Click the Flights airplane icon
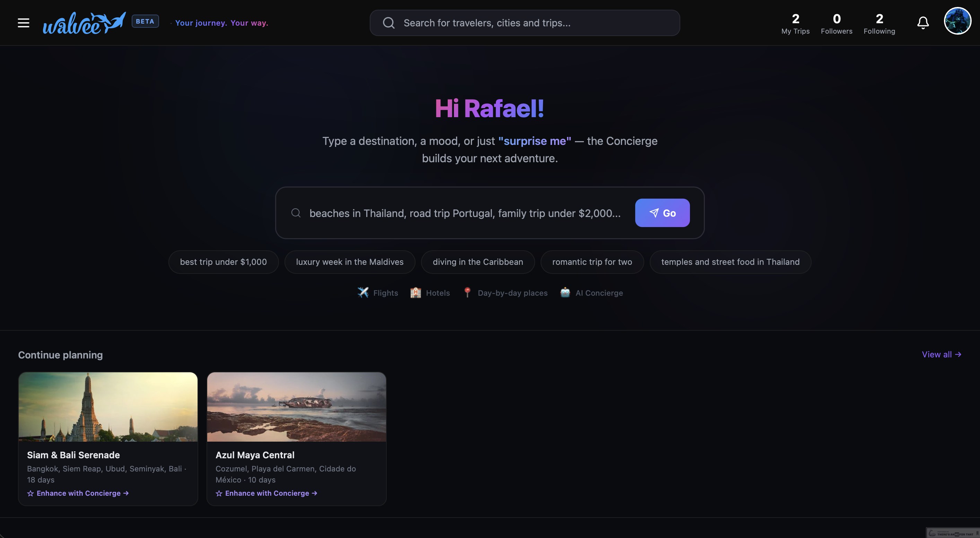This screenshot has height=538, width=980. click(x=363, y=293)
